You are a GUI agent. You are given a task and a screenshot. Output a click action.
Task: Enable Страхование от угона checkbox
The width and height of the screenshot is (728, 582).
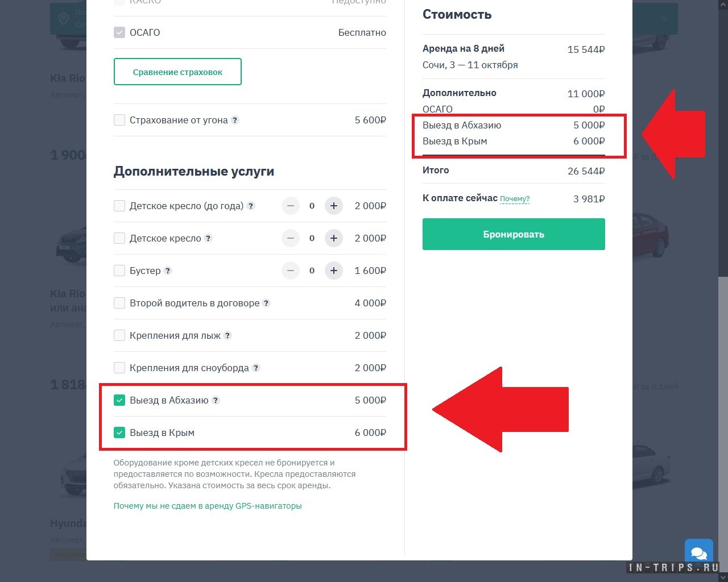tap(119, 120)
